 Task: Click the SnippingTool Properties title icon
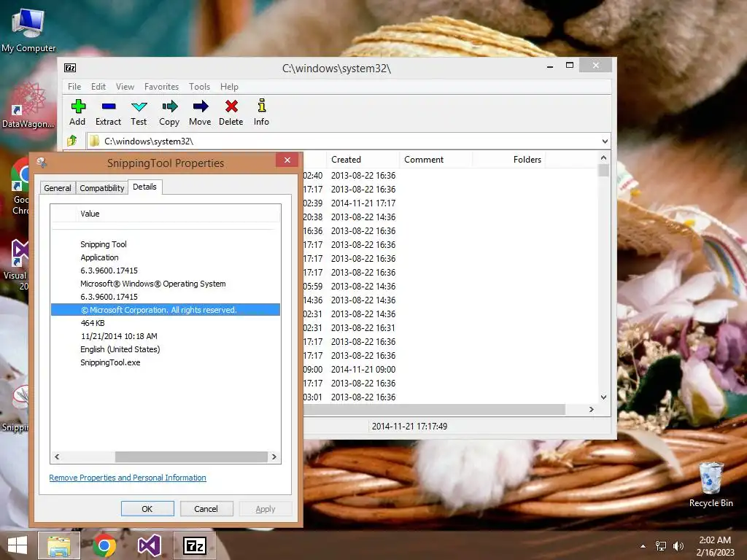[x=42, y=163]
